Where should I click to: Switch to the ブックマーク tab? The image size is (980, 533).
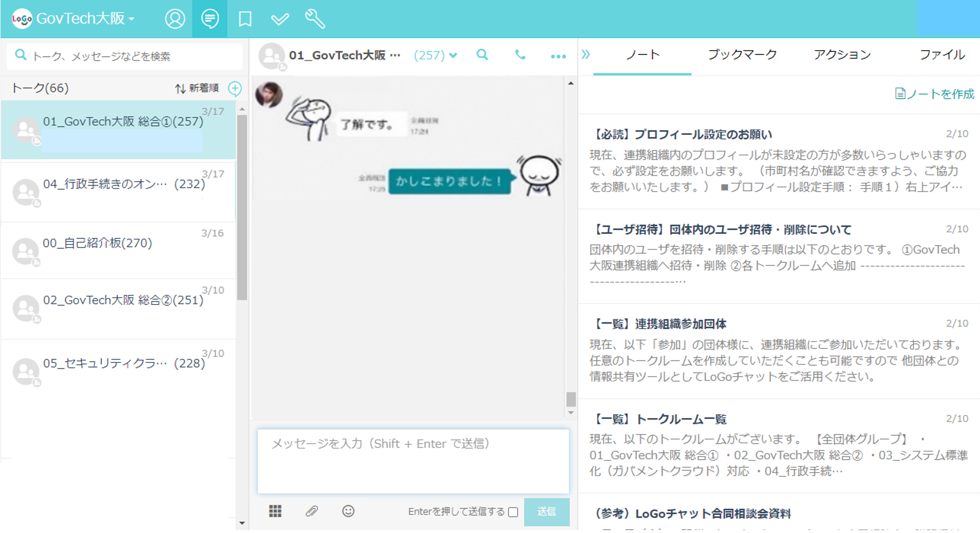pos(742,55)
